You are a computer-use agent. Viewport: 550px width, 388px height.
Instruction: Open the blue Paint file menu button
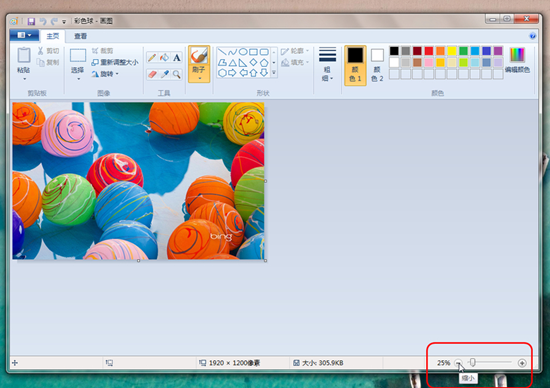tap(25, 35)
